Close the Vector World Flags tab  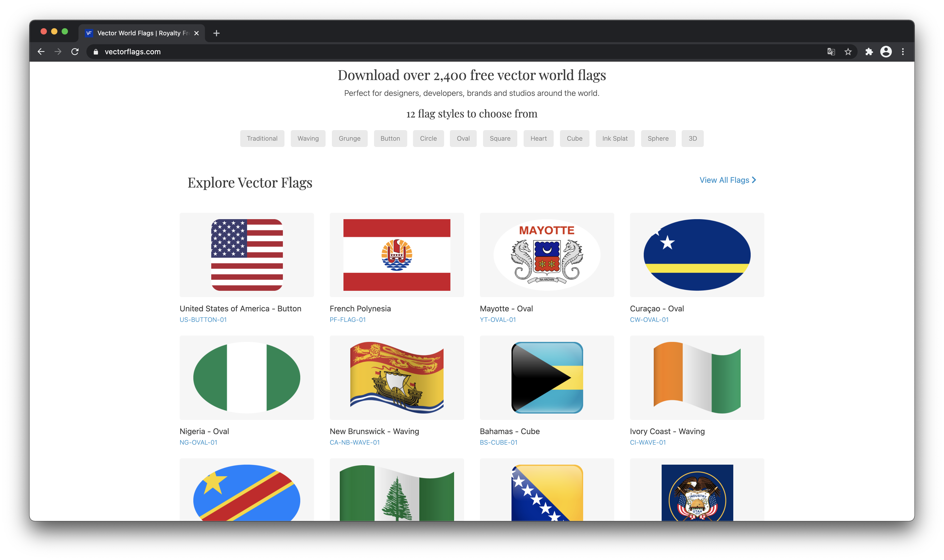tap(196, 33)
